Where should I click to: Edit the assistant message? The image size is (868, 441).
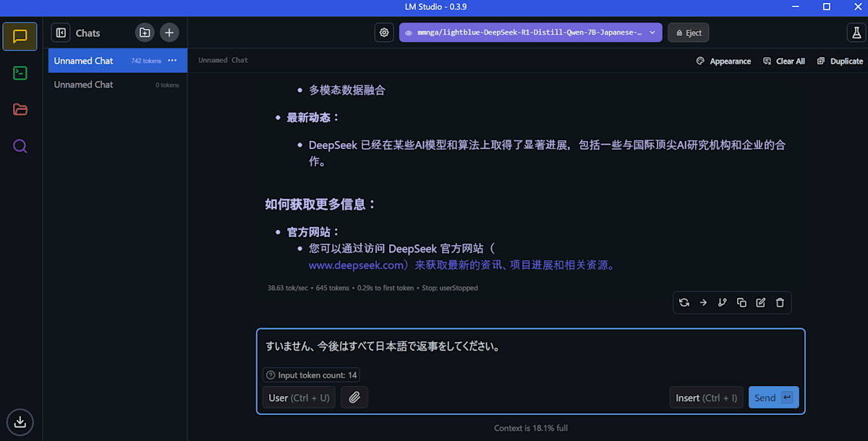coord(760,303)
